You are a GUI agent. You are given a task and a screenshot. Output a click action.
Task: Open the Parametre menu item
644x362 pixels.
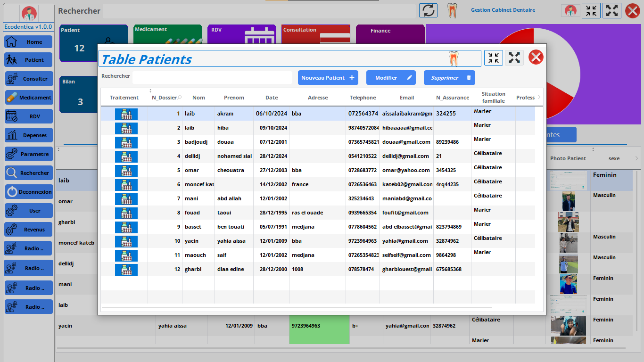[28, 154]
